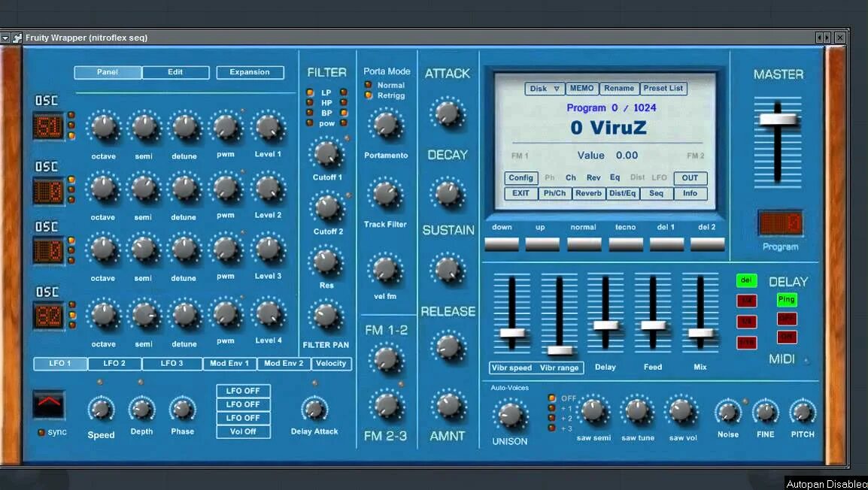Image resolution: width=868 pixels, height=490 pixels.
Task: Click the Feed slider handle
Action: (653, 325)
